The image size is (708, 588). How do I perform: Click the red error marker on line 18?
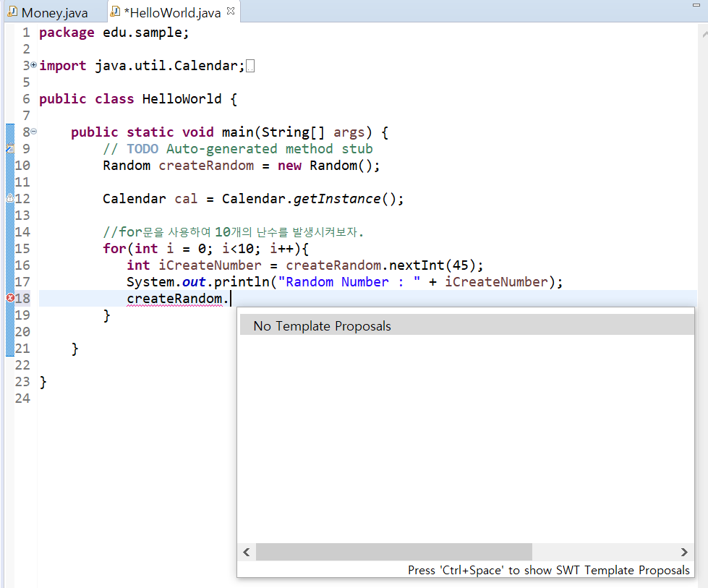10,299
